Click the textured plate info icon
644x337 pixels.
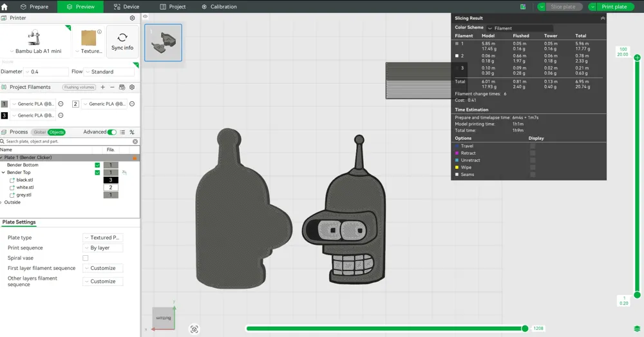click(x=99, y=32)
